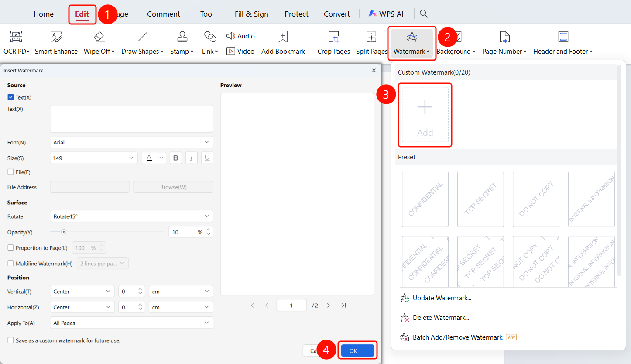Click the watermark Text(X) input box
Image resolution: width=631 pixels, height=364 pixels.
pos(131,119)
